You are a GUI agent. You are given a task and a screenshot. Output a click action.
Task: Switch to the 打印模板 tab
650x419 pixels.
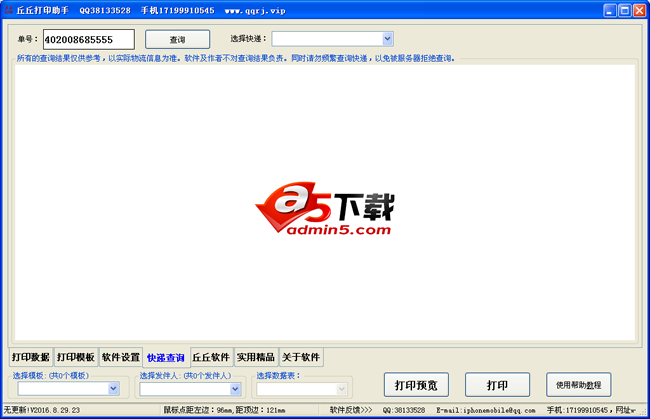point(76,357)
